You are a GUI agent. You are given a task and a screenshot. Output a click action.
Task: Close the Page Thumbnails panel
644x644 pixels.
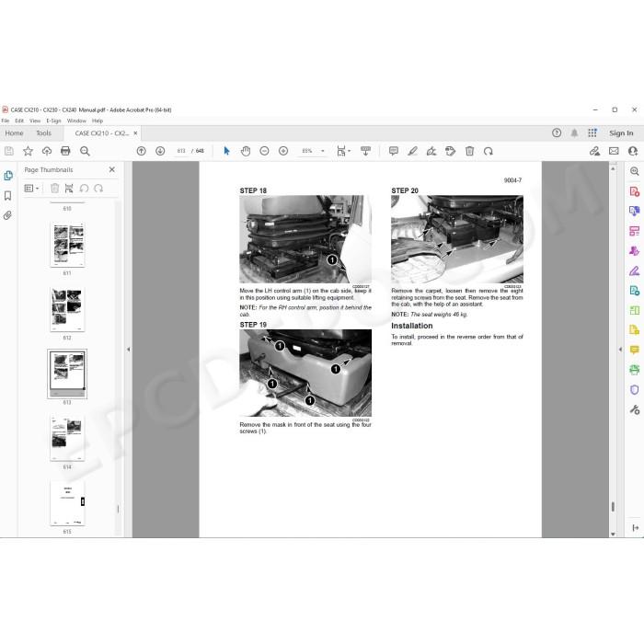[x=112, y=169]
